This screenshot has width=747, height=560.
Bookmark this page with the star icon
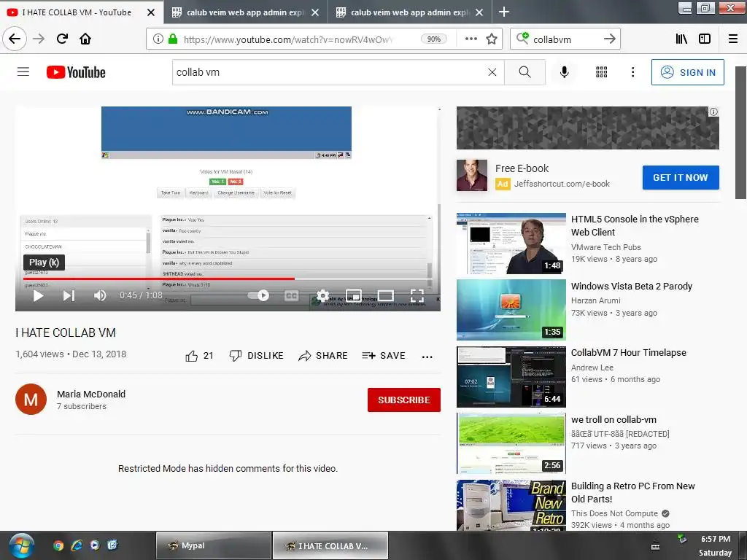point(492,39)
